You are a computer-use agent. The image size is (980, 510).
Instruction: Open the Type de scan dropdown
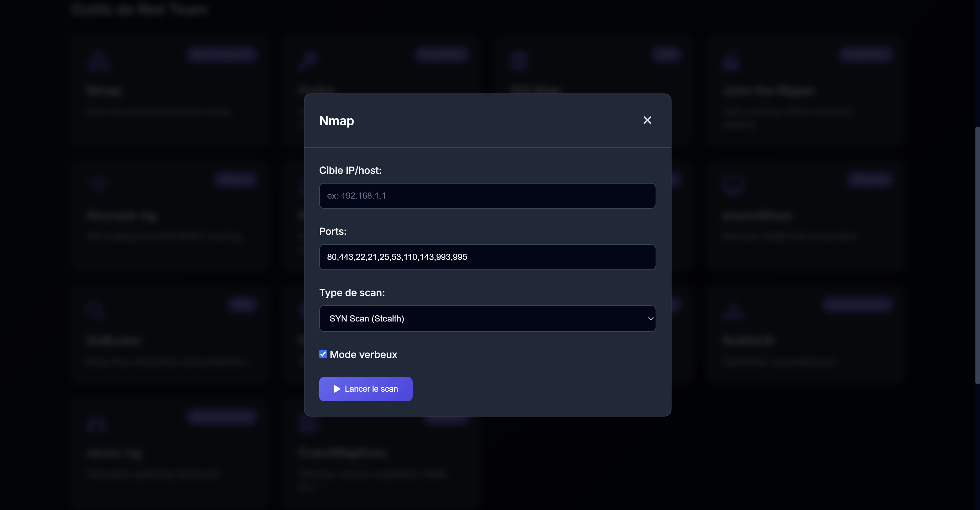pos(487,318)
